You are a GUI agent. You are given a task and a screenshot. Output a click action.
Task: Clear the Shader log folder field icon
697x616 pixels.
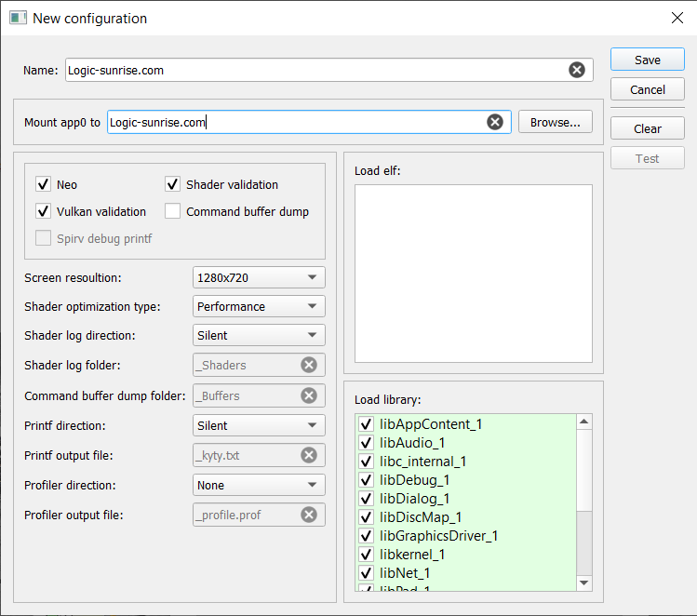[309, 366]
